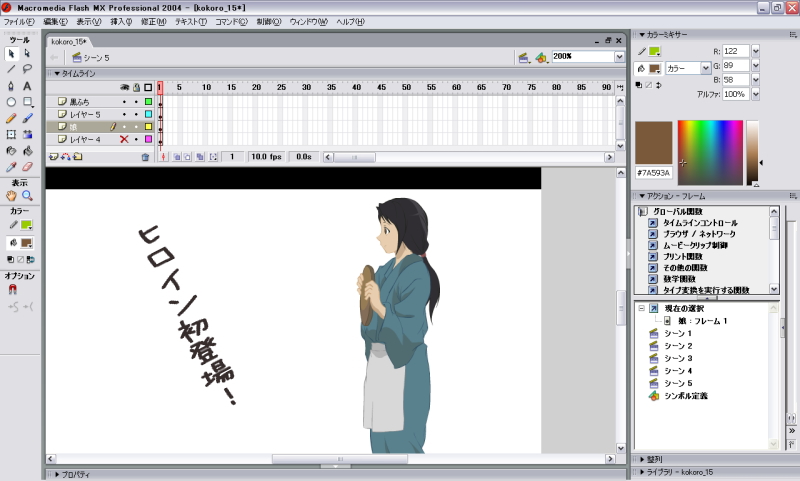Select the Lasso tool

point(27,69)
